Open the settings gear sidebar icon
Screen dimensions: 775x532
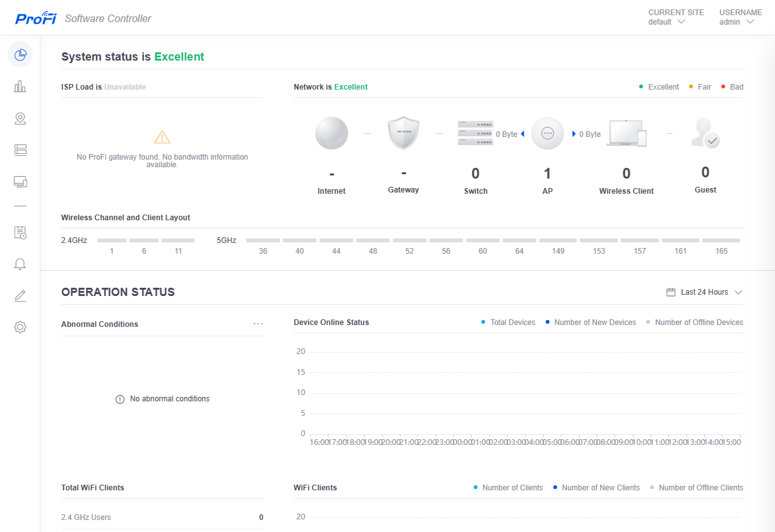(20, 327)
